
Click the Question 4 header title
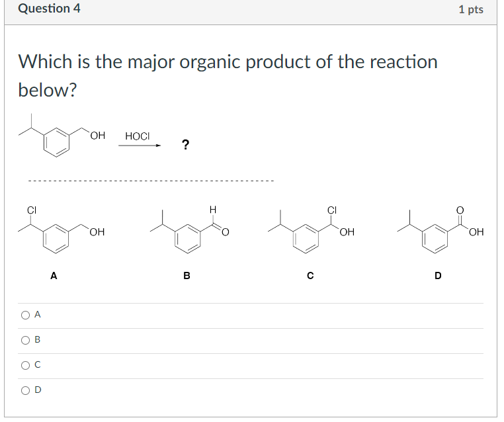[x=49, y=9]
